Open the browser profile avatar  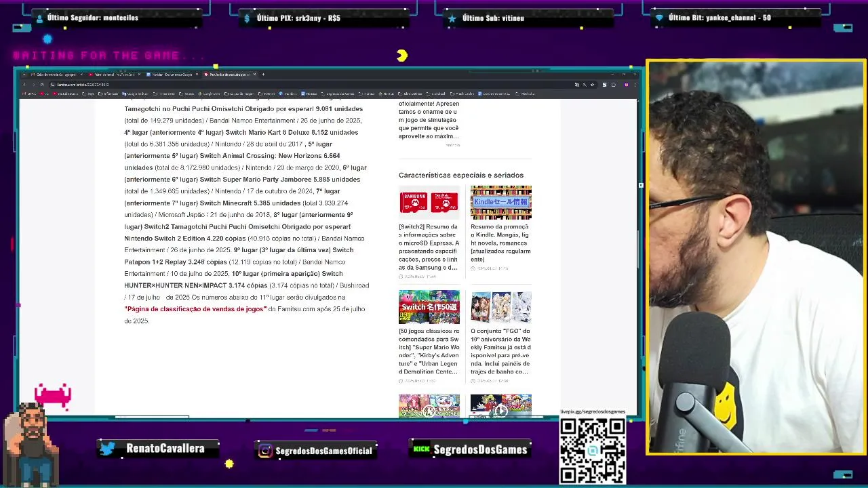point(627,85)
